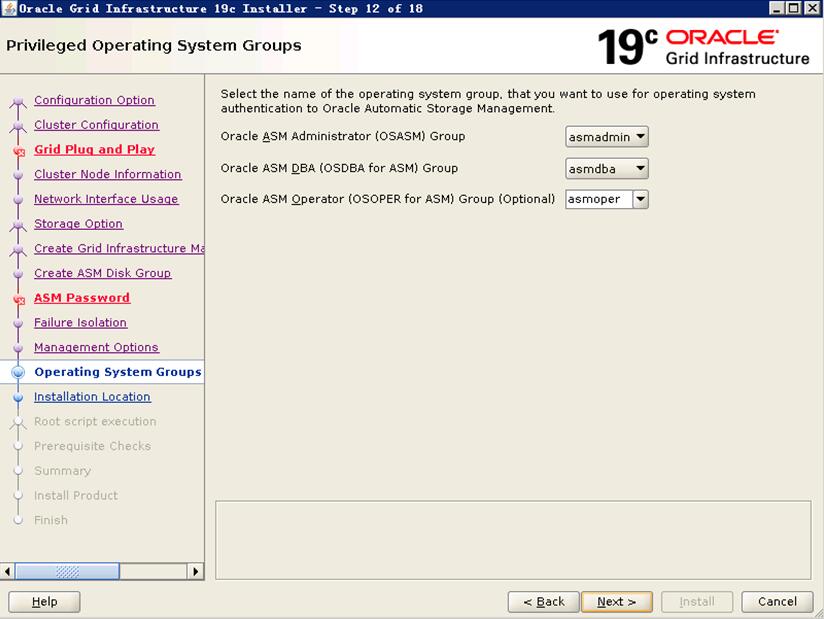The height and width of the screenshot is (619, 824).
Task: Click the Java installer title bar icon
Action: pos(9,8)
